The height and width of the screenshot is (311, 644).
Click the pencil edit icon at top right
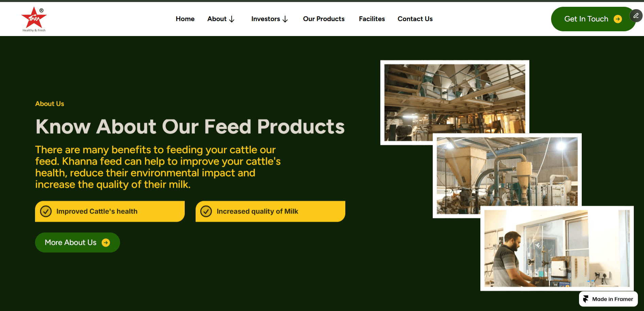point(636,16)
